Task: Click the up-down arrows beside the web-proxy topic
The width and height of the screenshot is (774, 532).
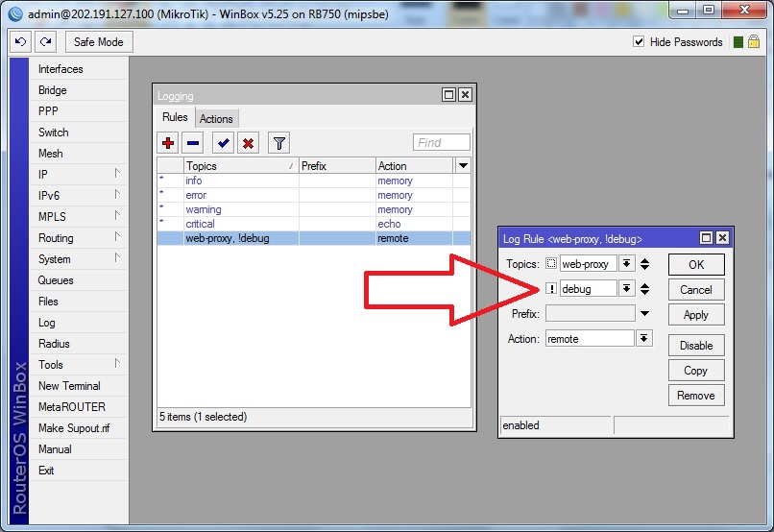Action: (x=644, y=264)
